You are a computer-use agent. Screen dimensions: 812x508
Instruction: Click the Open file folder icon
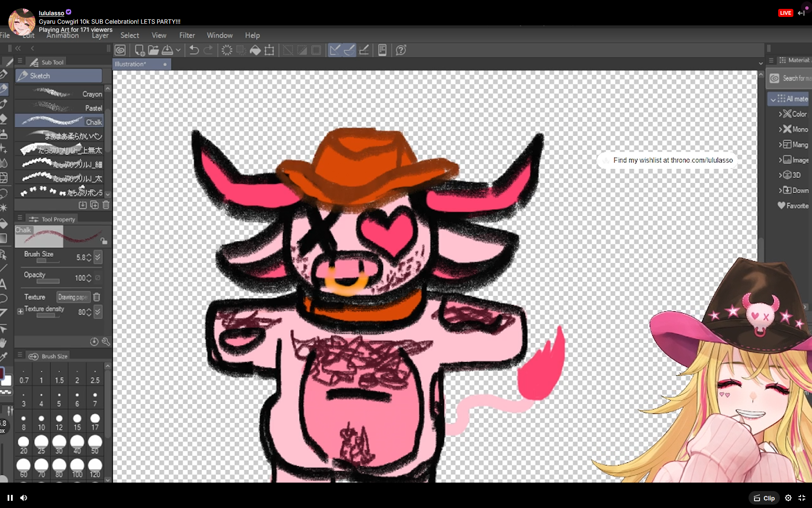154,50
